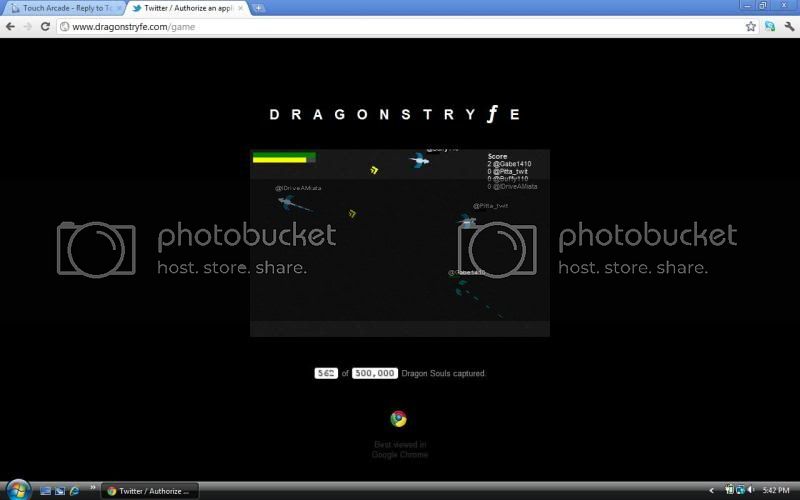Viewport: 800px width, 500px height.
Task: Go back using browser back arrow
Action: click(10, 27)
